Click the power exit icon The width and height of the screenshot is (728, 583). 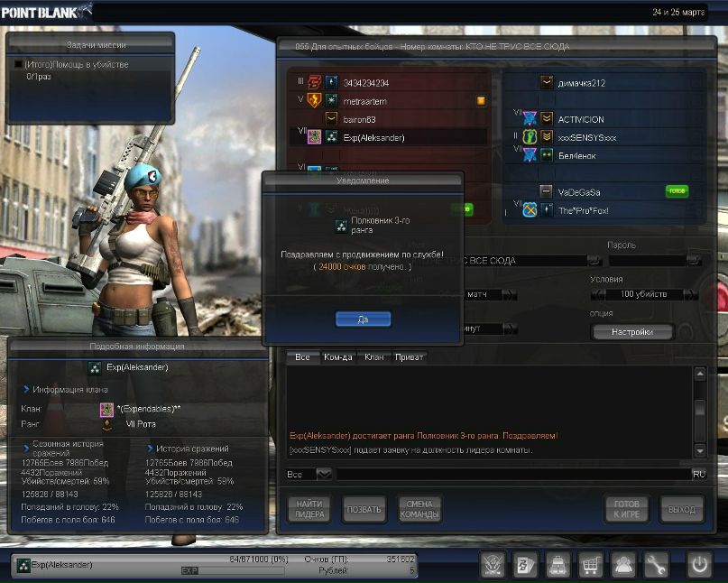[x=700, y=564]
